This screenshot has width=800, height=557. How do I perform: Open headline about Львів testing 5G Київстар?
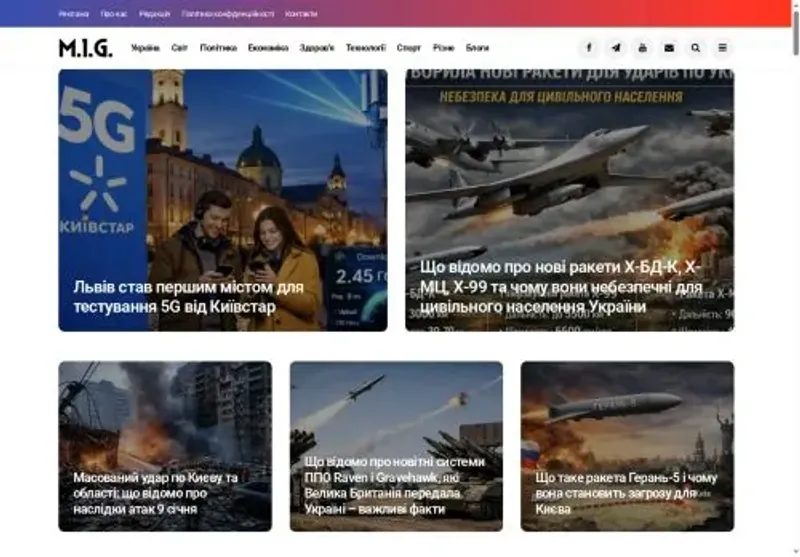pyautogui.click(x=188, y=297)
